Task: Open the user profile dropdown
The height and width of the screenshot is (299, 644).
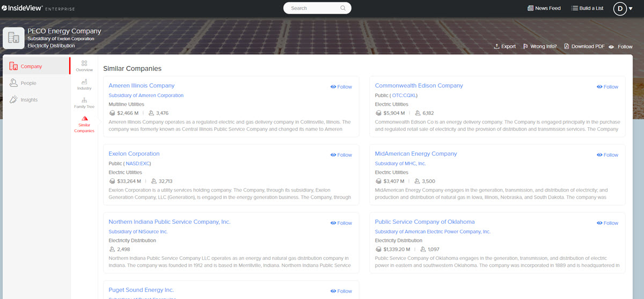Action: pyautogui.click(x=623, y=9)
